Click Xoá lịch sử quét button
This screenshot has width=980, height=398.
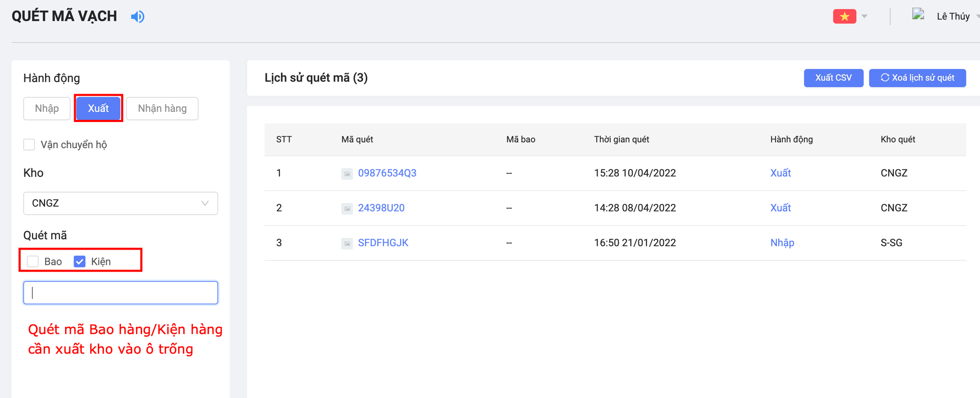917,78
